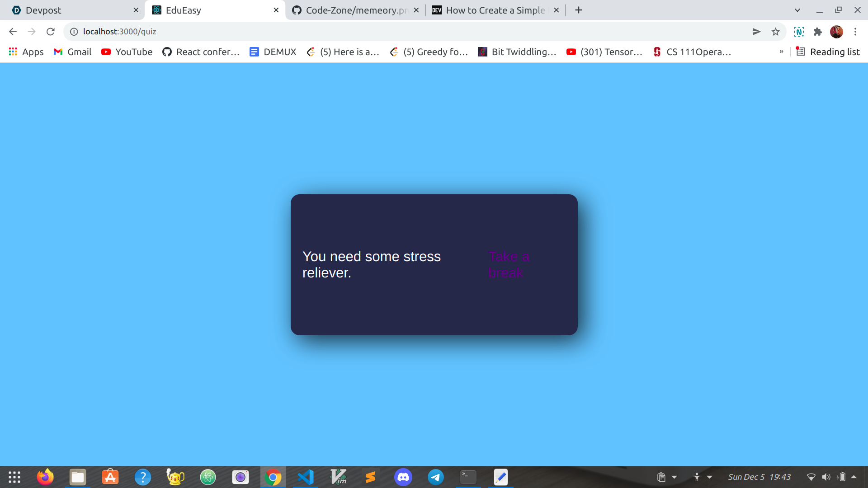Show hidden bookmarks with double chevron
The image size is (868, 488).
click(781, 52)
